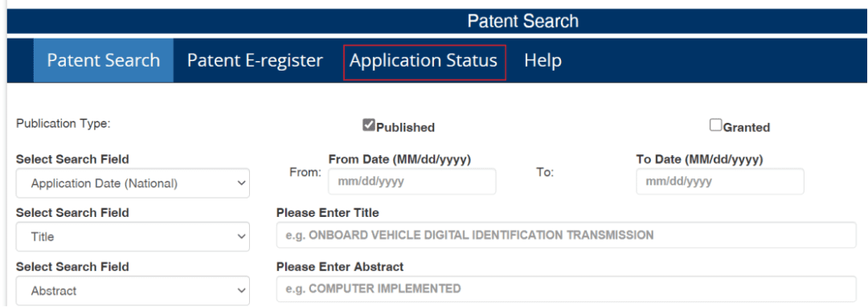Expand the Title search field dropdown
Screen dimensions: 868x307
point(133,237)
